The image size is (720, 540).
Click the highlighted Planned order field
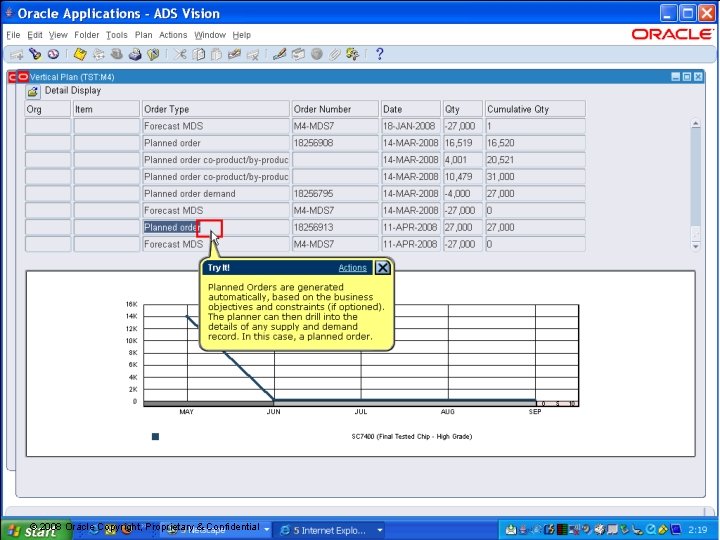(172, 227)
